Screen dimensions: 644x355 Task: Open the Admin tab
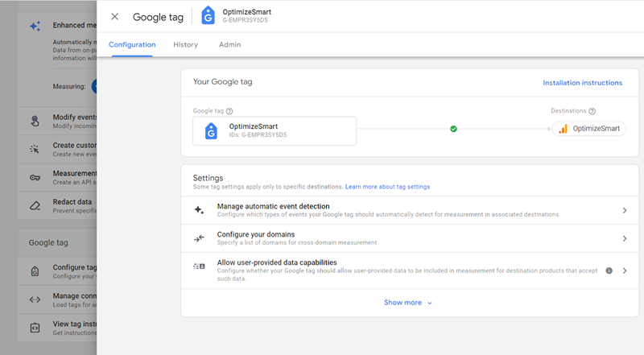point(229,44)
